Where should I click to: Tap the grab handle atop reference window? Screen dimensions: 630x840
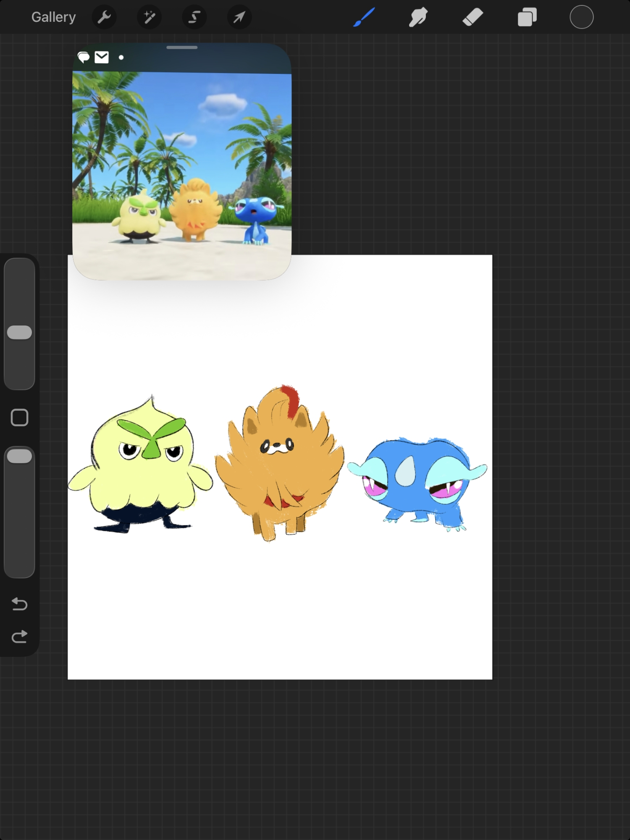[182, 47]
